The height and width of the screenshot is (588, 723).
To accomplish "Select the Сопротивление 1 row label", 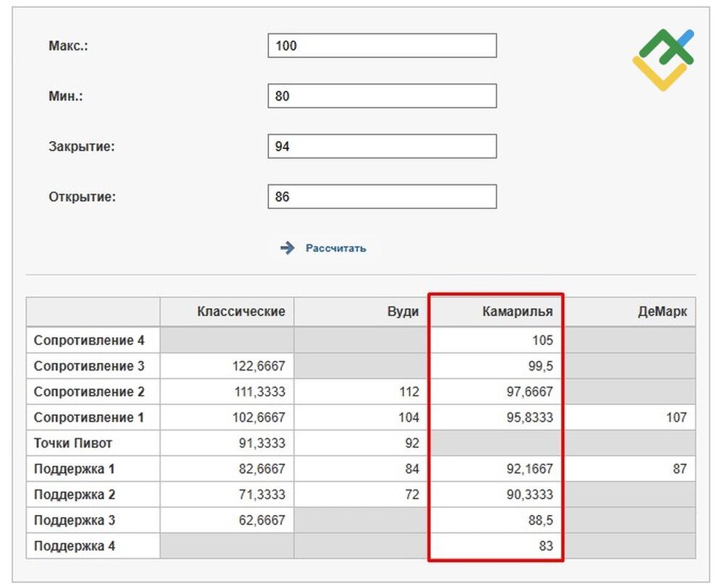I will pyautogui.click(x=89, y=417).
